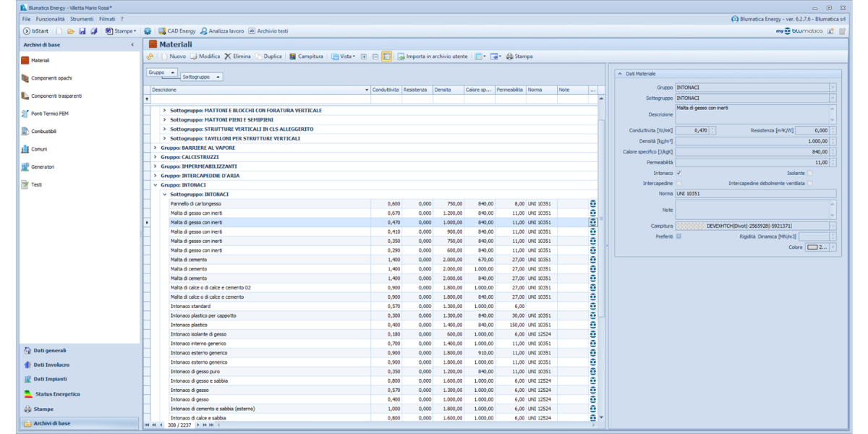Image resolution: width=868 pixels, height=434 pixels.
Task: Open the Sottogruppo dropdown in Dati Materiale
Action: [833, 98]
